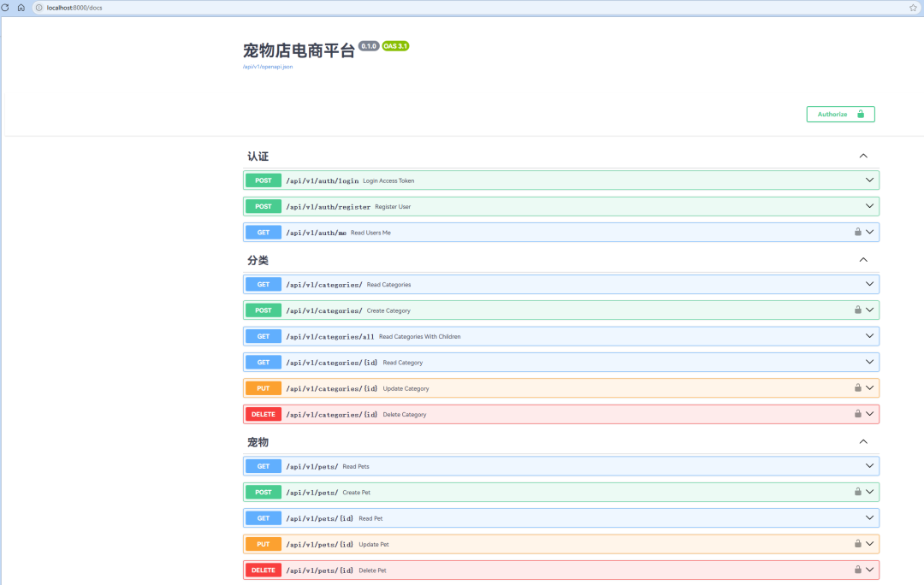Viewport: 924px width, 585px height.
Task: Click lock icon on PUT Update Pet row
Action: coord(857,543)
